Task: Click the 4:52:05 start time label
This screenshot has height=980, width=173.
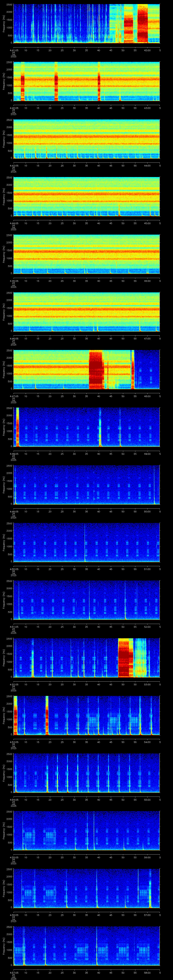Action: point(13,684)
